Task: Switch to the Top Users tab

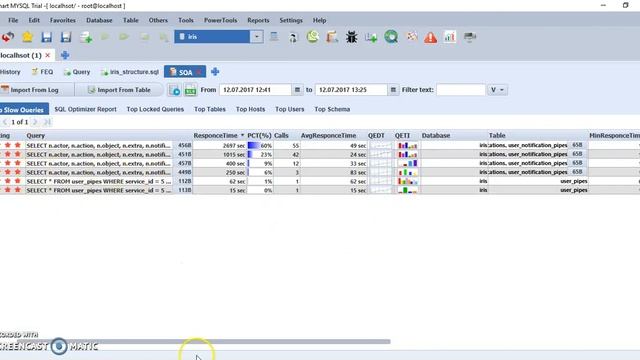Action: click(289, 109)
